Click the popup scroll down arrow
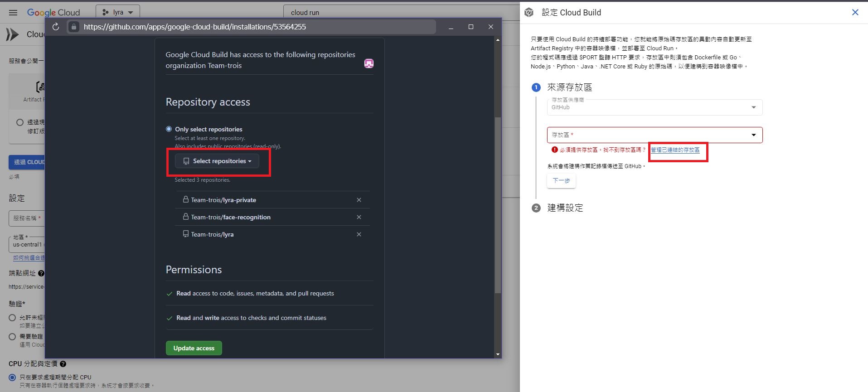The image size is (868, 392). click(498, 354)
